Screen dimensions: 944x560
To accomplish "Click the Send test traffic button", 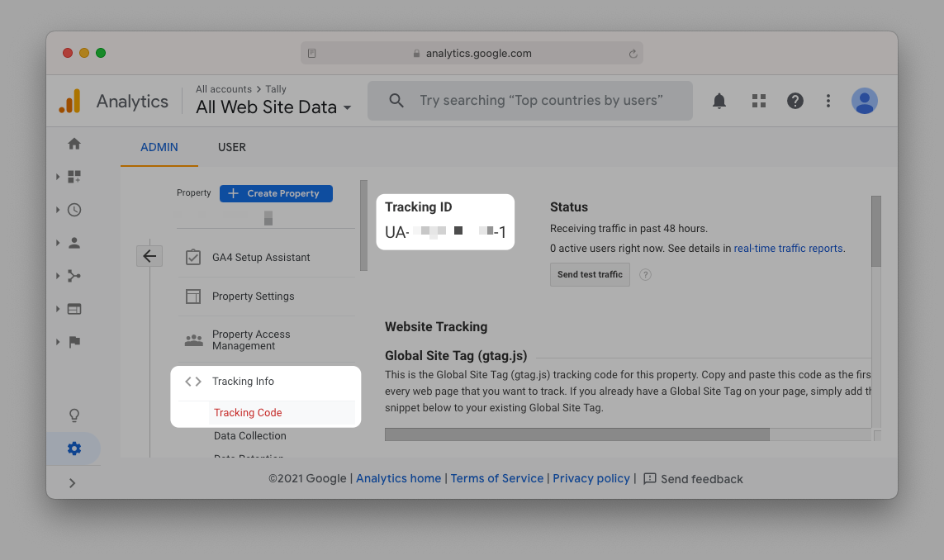I will [590, 274].
